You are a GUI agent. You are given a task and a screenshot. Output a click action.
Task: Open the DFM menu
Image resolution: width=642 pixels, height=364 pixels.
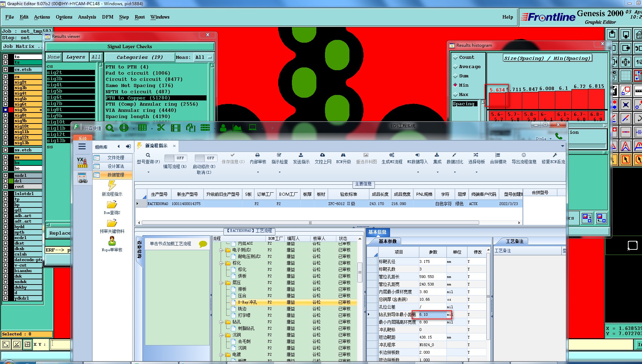[x=107, y=17]
